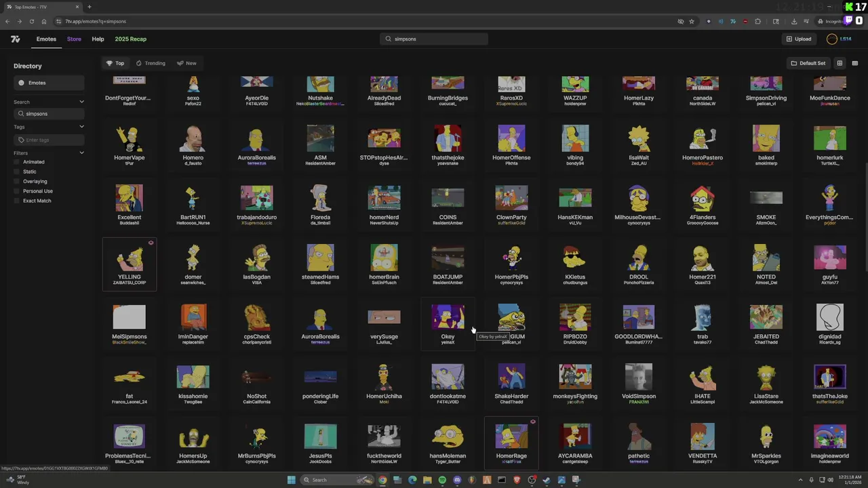Select the New sorting tab

click(186, 63)
